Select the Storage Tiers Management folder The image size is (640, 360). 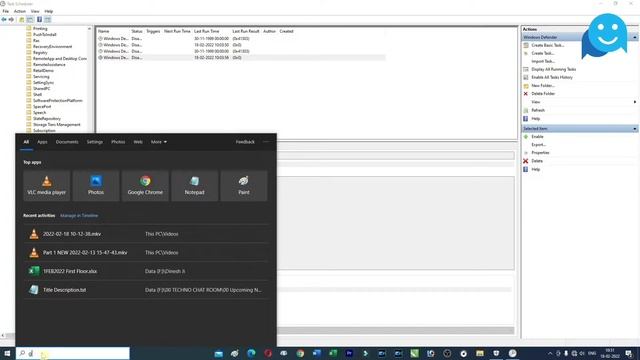[57, 124]
